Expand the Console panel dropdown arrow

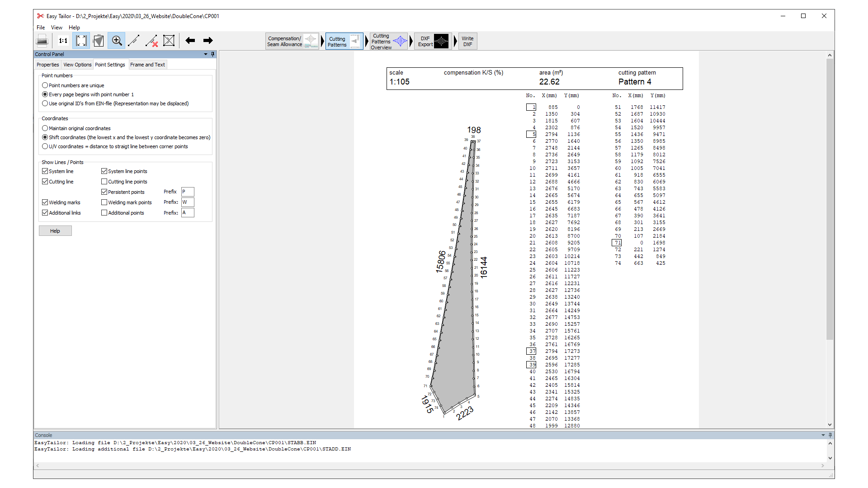point(823,435)
